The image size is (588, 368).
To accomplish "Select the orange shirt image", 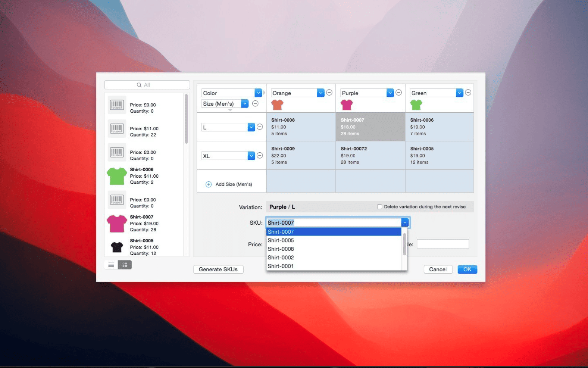I will [277, 105].
